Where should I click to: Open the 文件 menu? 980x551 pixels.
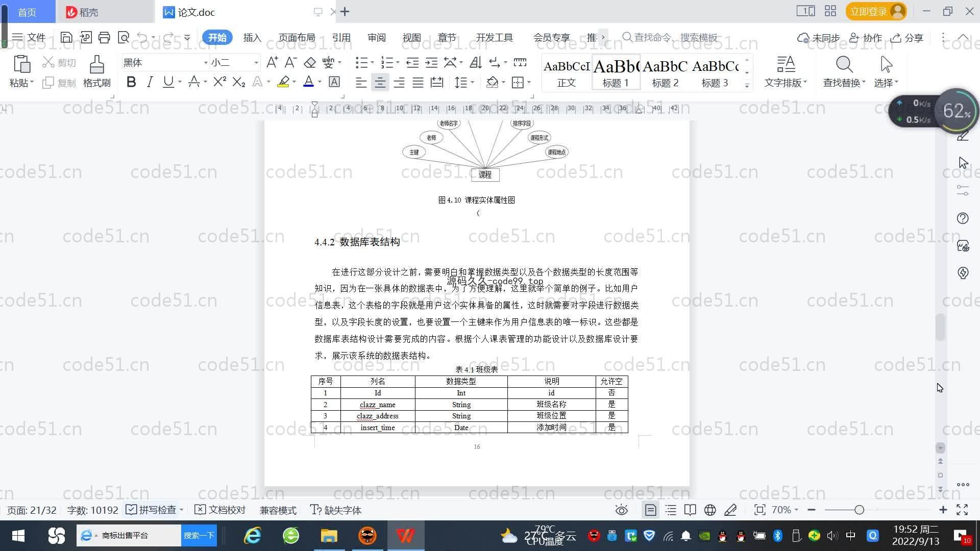point(29,37)
